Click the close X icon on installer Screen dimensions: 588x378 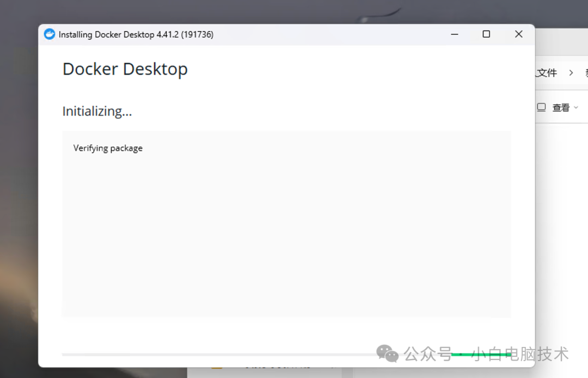[x=518, y=34]
